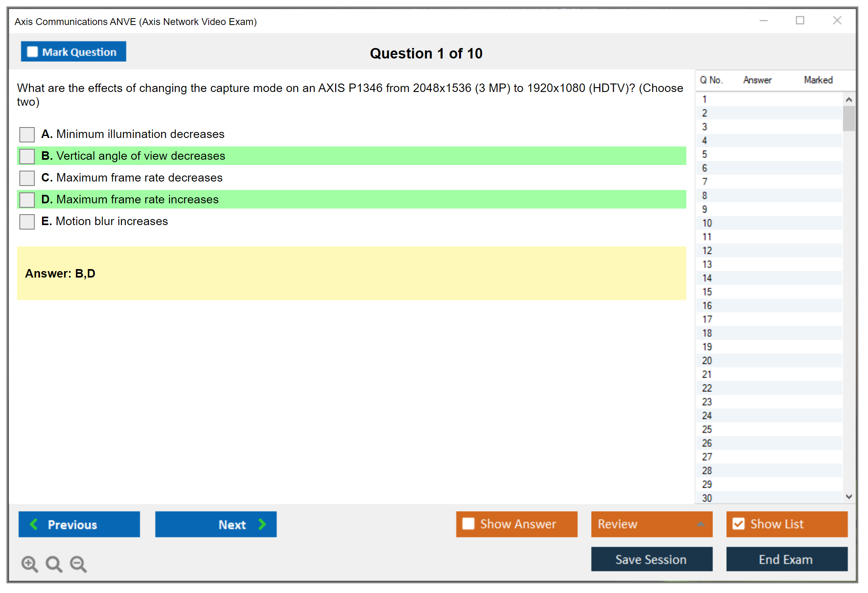Image resolution: width=868 pixels, height=593 pixels.
Task: Click the green right arrow on Next
Action: [x=262, y=524]
